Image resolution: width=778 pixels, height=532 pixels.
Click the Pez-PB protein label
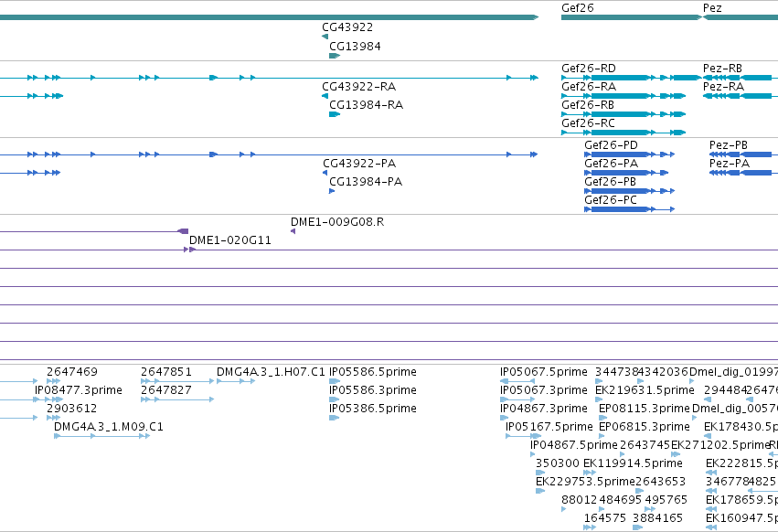pyautogui.click(x=729, y=145)
